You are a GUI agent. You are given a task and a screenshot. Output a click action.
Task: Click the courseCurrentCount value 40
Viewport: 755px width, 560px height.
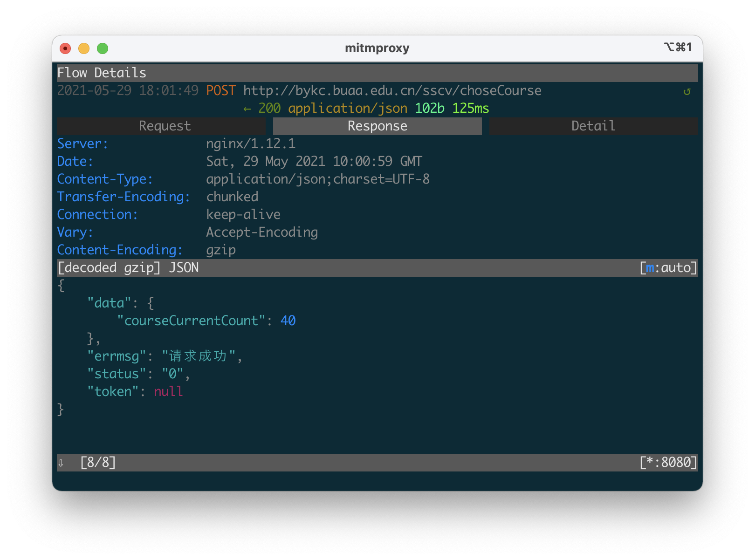[288, 321]
